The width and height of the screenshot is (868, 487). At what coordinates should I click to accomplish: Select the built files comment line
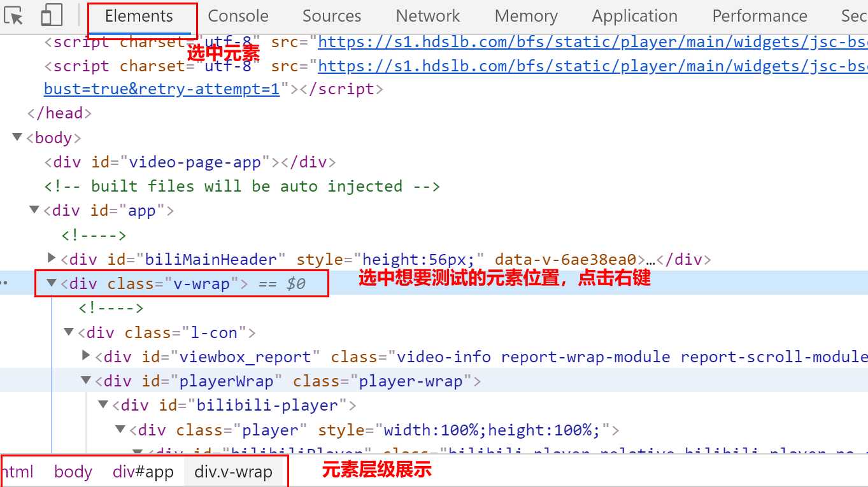(242, 186)
